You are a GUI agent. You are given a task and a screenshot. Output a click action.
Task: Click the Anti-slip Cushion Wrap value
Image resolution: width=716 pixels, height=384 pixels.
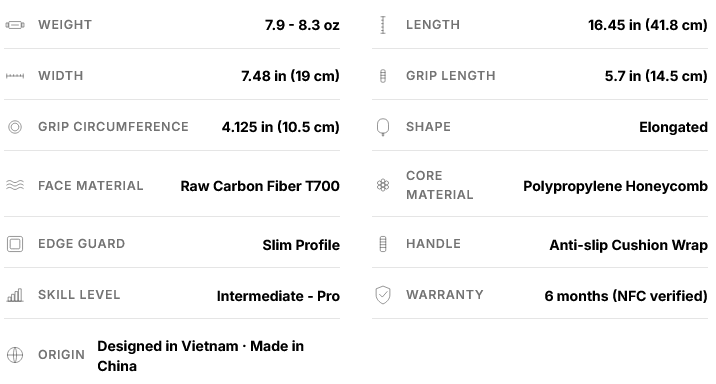coord(628,245)
